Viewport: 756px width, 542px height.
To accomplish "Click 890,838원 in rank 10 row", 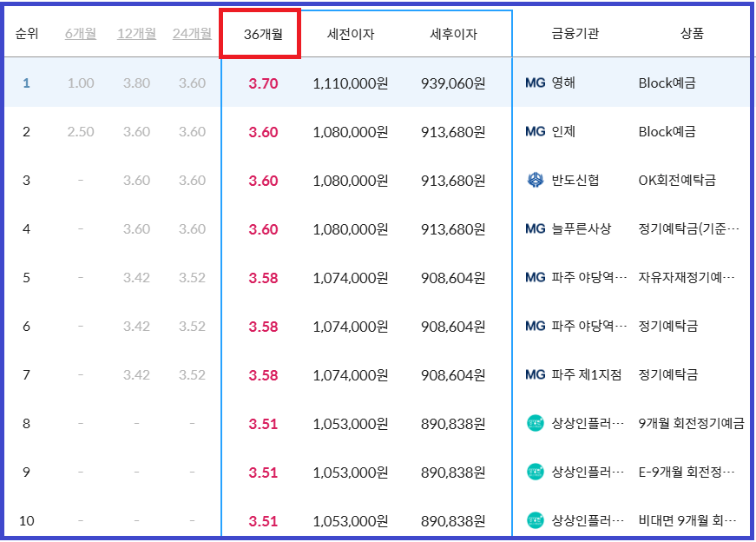I will tap(453, 521).
